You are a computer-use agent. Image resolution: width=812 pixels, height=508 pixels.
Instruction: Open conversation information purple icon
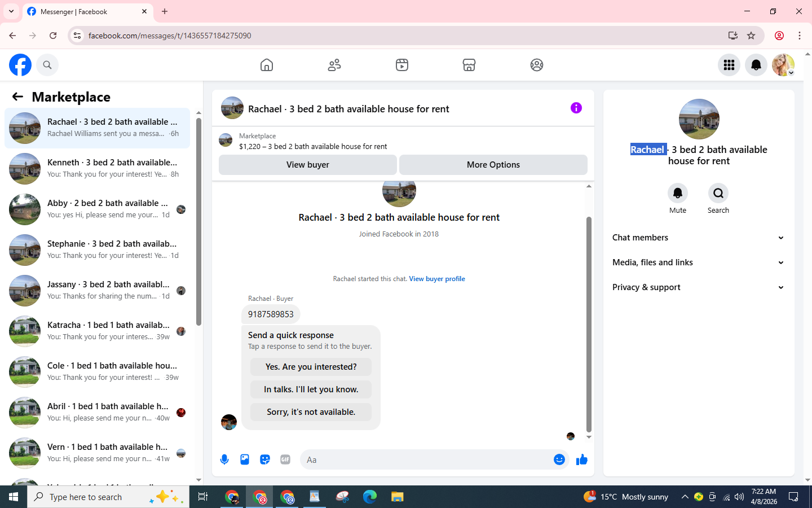576,108
